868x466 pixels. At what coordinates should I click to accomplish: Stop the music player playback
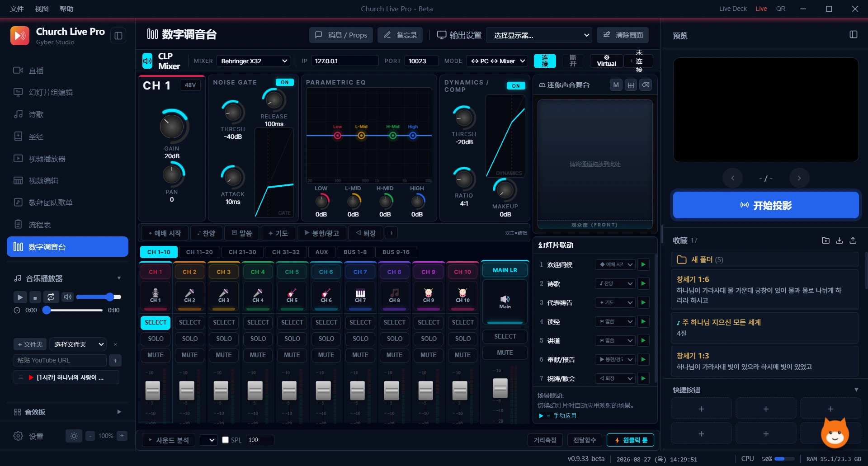[35, 297]
